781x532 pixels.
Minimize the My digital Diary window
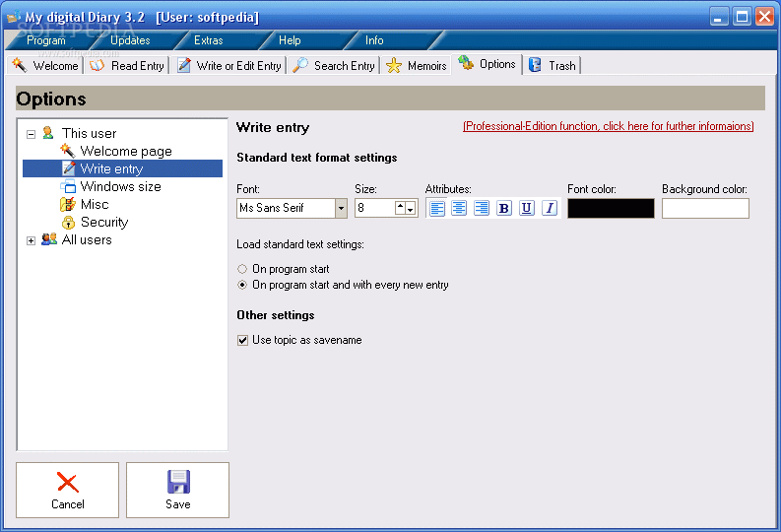718,17
